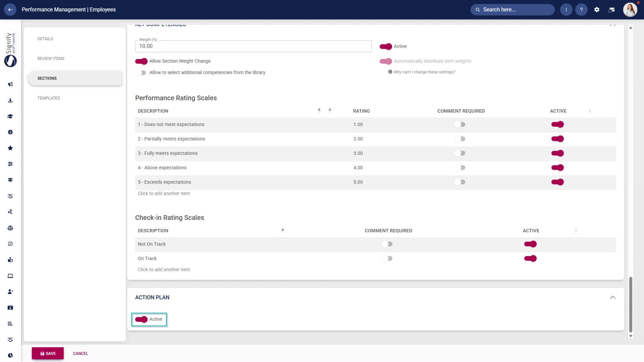Click the page vertical scrollbar thumb
This screenshot has height=362, width=644.
tap(631, 305)
